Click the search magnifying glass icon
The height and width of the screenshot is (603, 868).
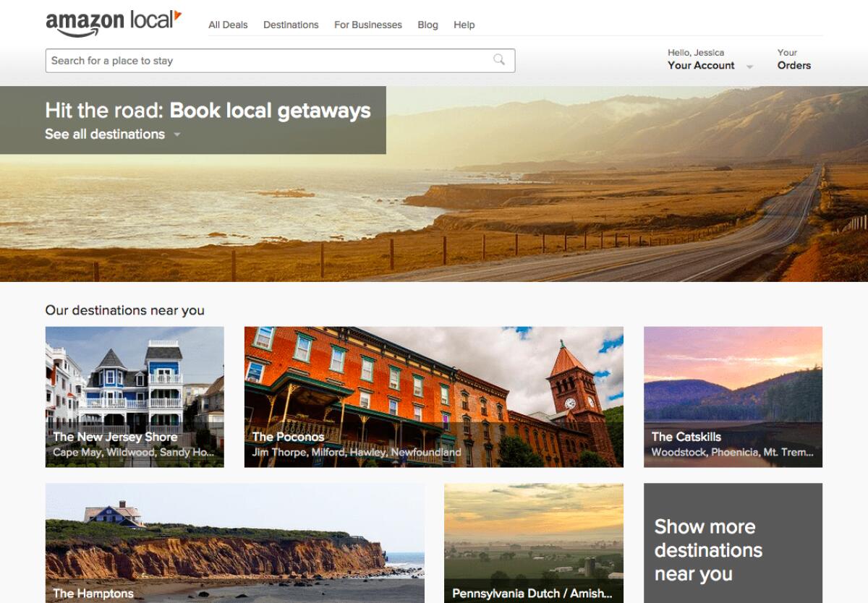[x=499, y=60]
